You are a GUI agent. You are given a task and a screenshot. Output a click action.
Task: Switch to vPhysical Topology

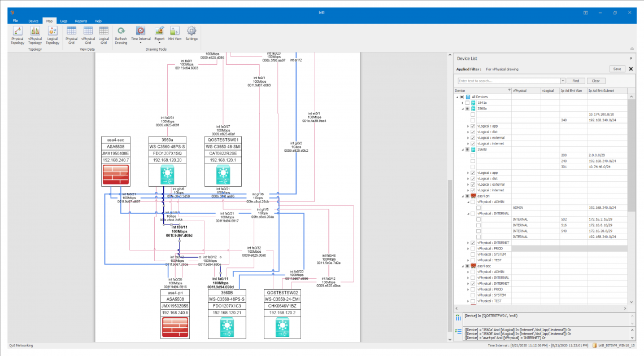(35, 36)
